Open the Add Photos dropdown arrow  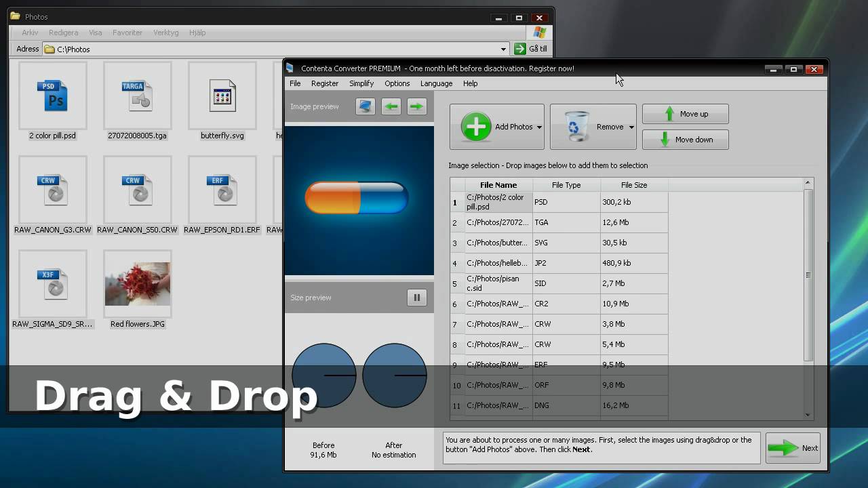pos(539,127)
